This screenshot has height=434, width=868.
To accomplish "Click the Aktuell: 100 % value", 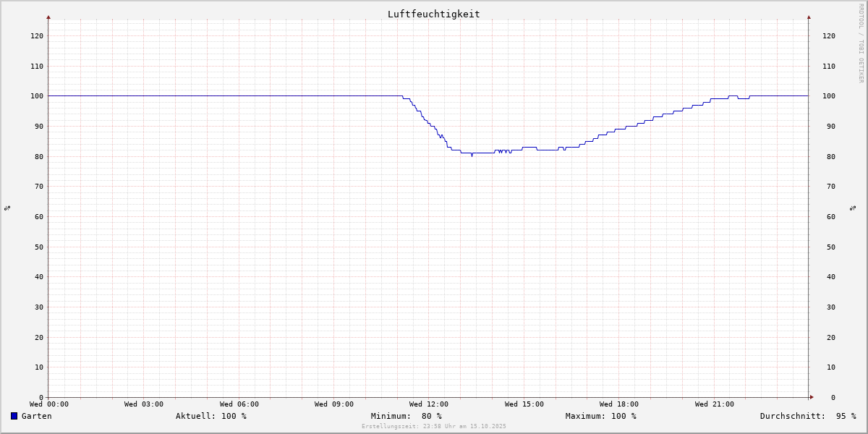I will click(x=210, y=416).
